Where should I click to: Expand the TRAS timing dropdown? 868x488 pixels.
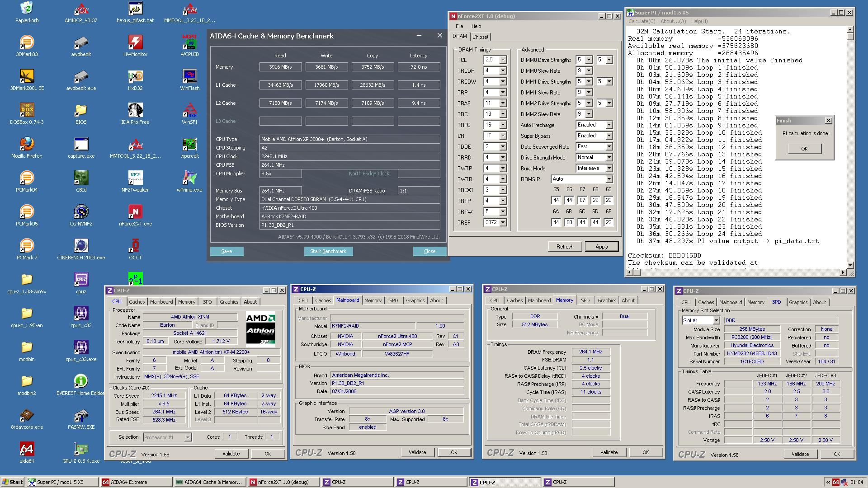click(x=502, y=103)
